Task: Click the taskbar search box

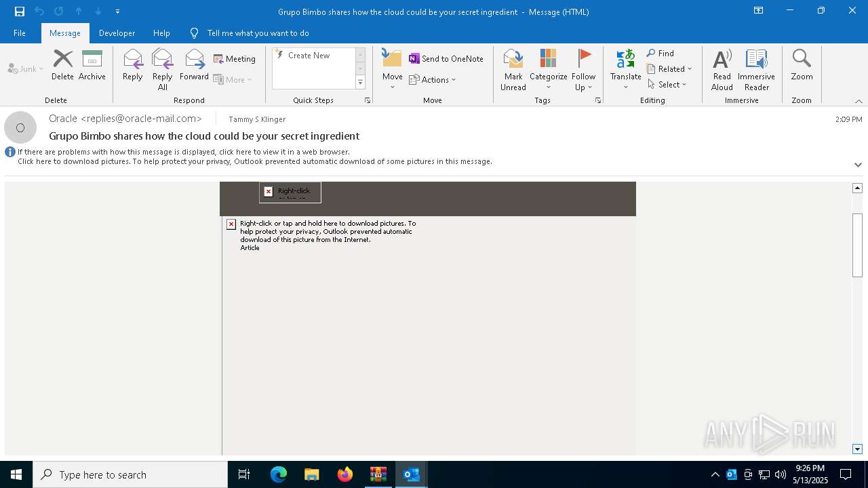Action: 130,474
